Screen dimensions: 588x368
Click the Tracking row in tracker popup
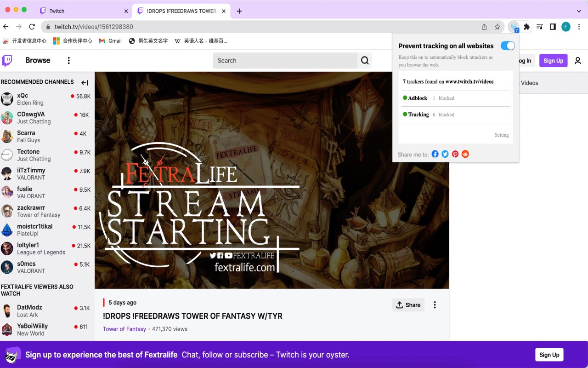pos(456,115)
